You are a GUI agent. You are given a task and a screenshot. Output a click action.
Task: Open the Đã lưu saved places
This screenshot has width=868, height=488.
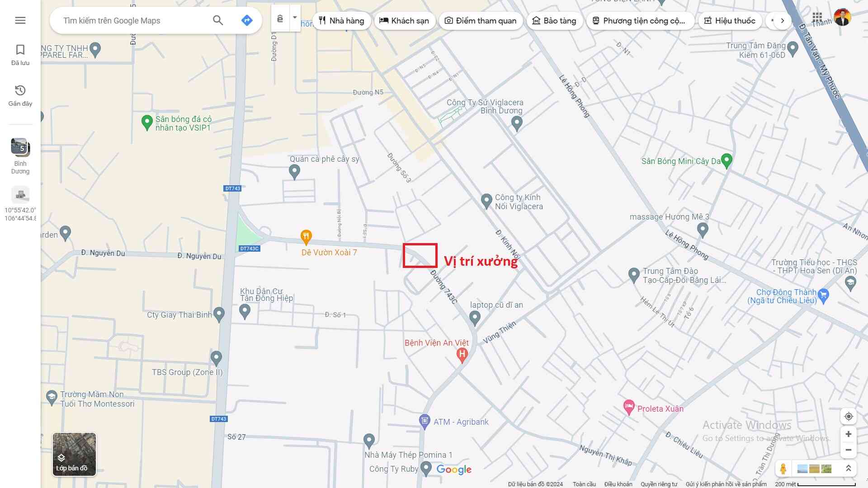click(x=20, y=55)
